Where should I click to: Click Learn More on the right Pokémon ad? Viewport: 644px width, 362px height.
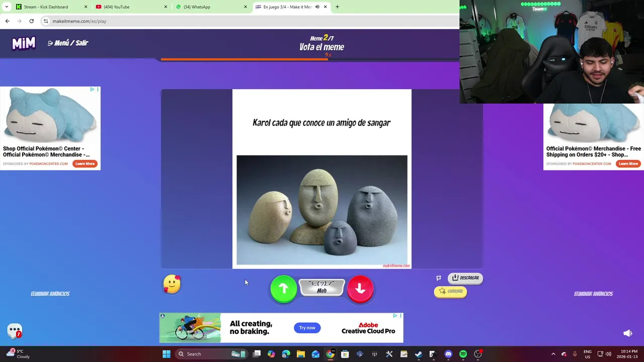point(628,163)
